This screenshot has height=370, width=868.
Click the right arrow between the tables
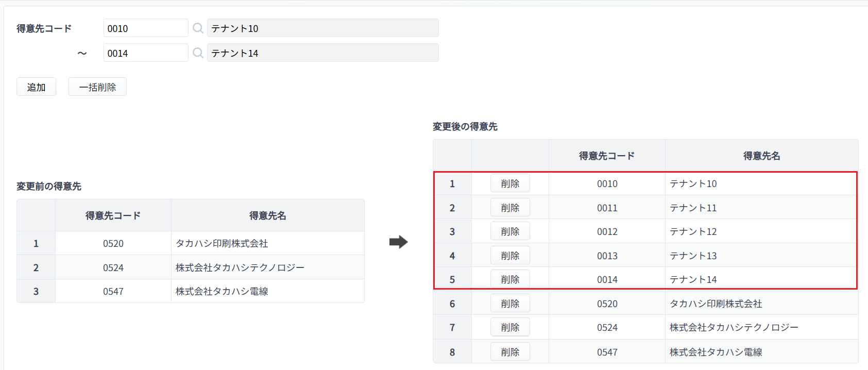point(399,242)
